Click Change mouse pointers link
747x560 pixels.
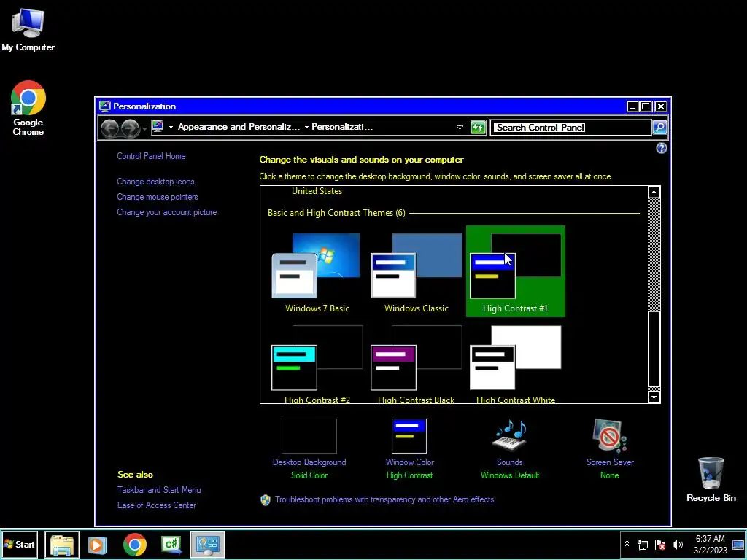pyautogui.click(x=158, y=197)
